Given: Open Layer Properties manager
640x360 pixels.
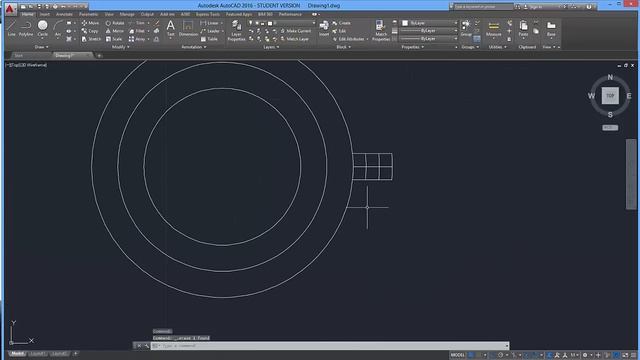Looking at the screenshot, I should (x=236, y=31).
